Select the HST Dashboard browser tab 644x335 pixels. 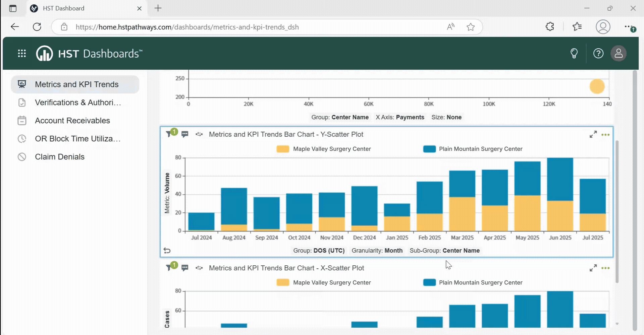(x=86, y=8)
